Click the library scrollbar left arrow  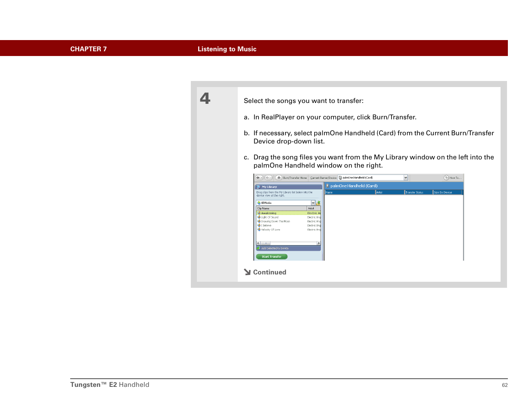(x=258, y=243)
